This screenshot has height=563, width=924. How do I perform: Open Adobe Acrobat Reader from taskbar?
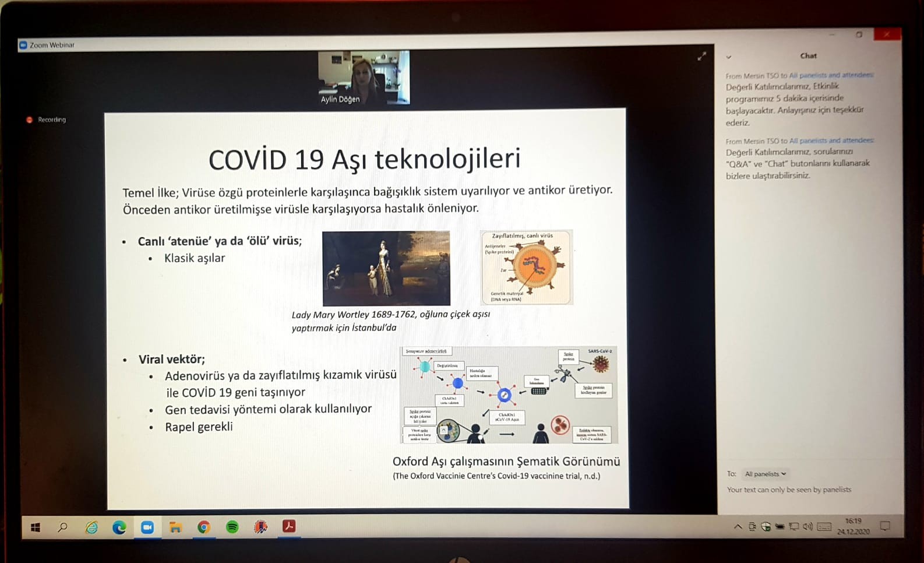tap(288, 526)
